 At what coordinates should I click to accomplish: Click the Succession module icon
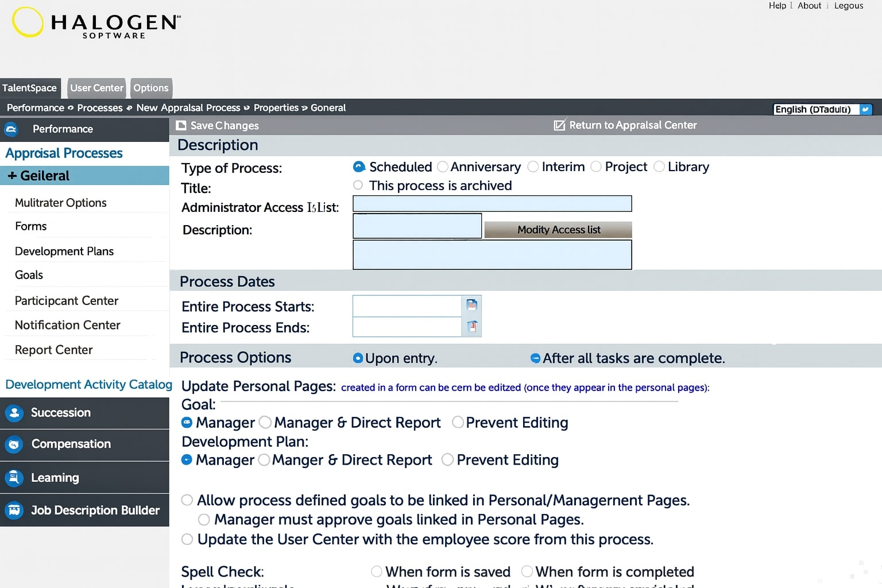pos(14,413)
